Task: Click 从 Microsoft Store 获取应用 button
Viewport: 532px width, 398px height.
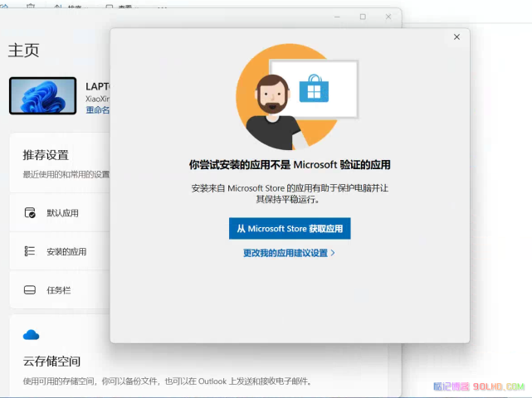Action: [x=290, y=229]
